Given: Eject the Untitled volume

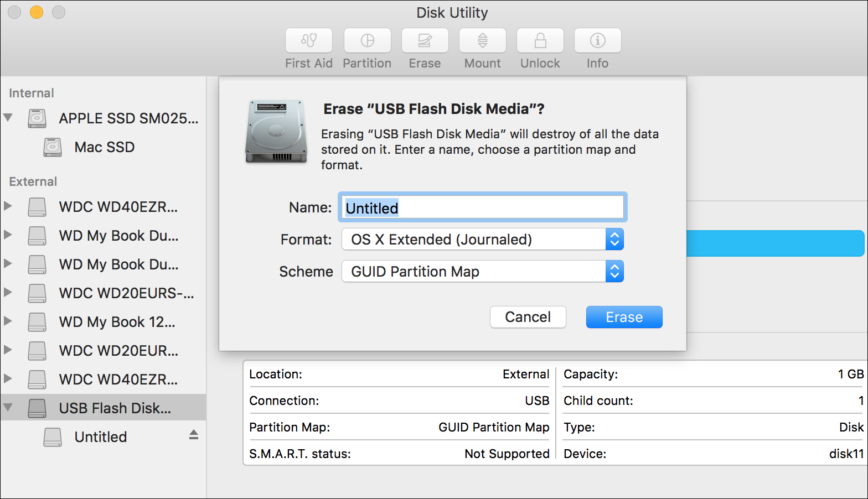Looking at the screenshot, I should pyautogui.click(x=194, y=435).
